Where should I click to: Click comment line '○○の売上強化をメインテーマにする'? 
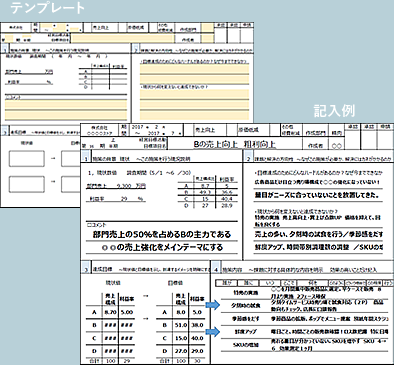coord(162,247)
